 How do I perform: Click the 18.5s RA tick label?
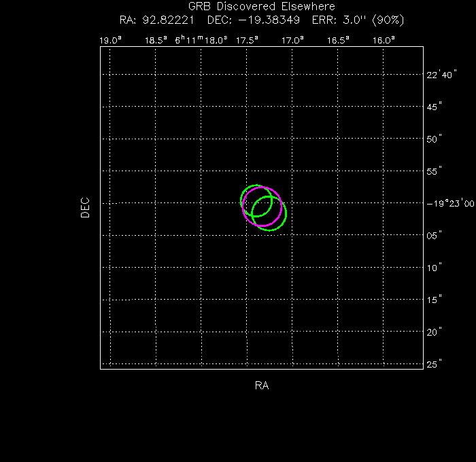(x=156, y=40)
